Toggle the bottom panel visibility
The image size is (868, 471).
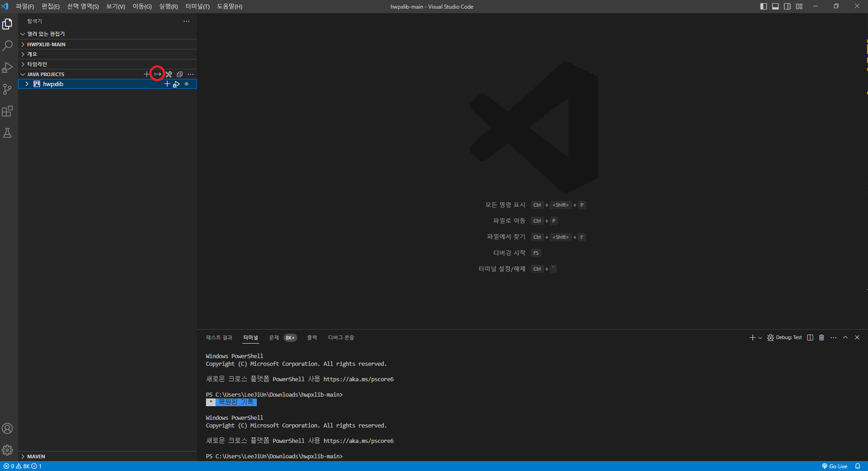click(775, 6)
